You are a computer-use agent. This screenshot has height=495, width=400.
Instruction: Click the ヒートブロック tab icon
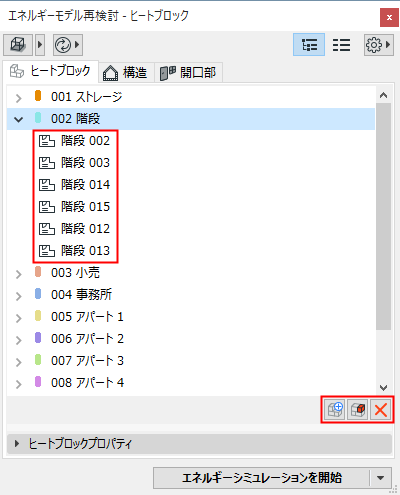point(17,71)
